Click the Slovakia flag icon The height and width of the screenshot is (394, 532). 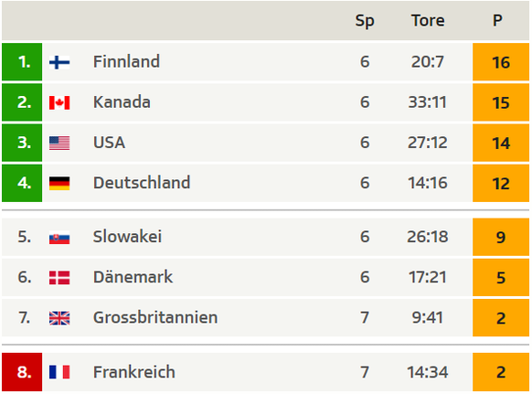[59, 237]
